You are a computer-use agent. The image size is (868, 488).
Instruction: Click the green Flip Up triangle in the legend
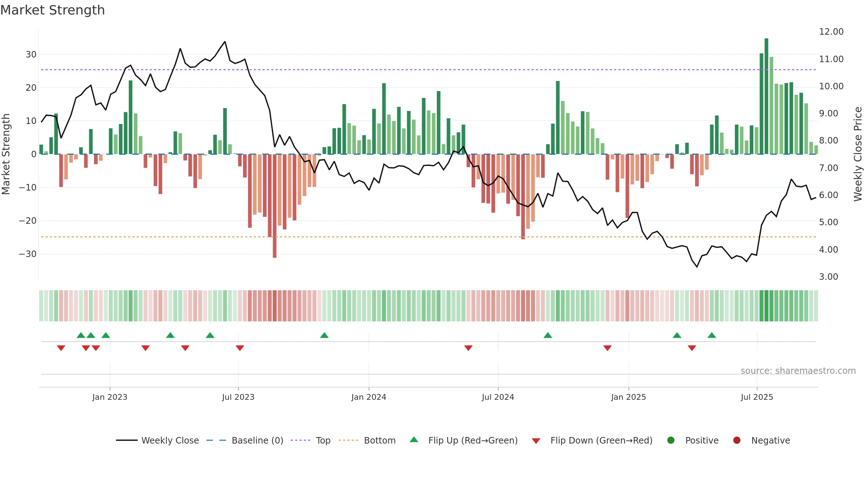414,440
